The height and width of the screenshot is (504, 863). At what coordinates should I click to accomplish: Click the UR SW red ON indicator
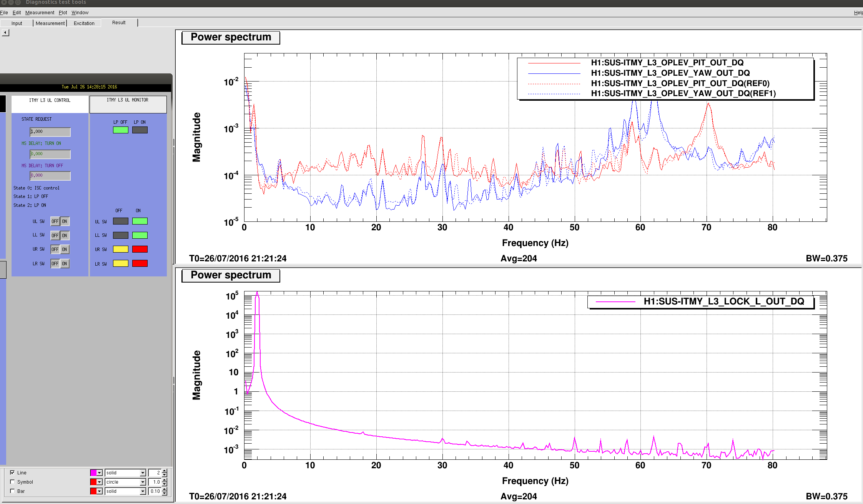(x=140, y=249)
